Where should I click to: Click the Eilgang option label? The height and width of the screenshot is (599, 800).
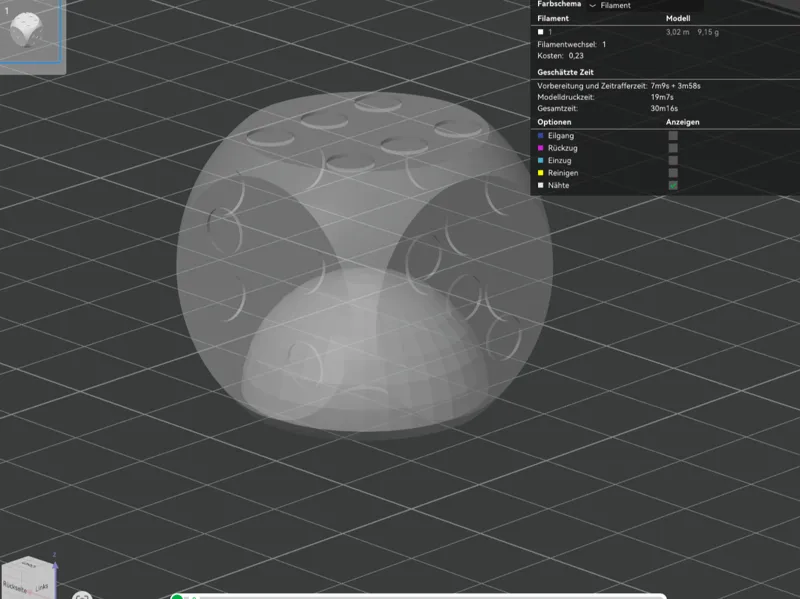(561, 136)
